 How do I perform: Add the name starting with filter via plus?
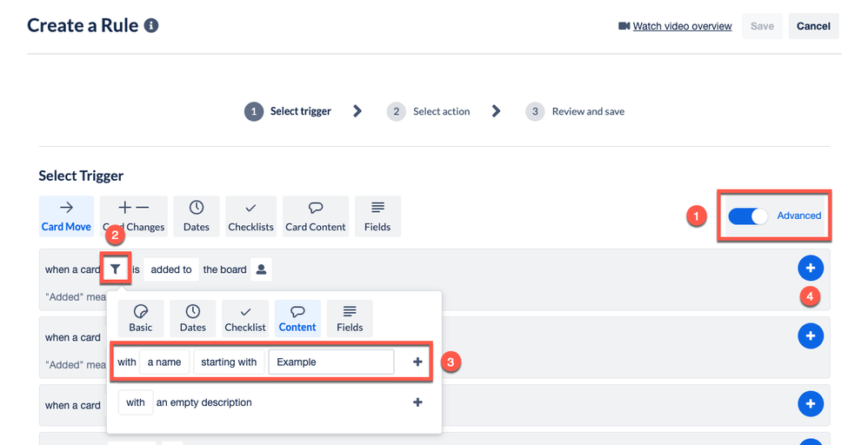coord(418,362)
